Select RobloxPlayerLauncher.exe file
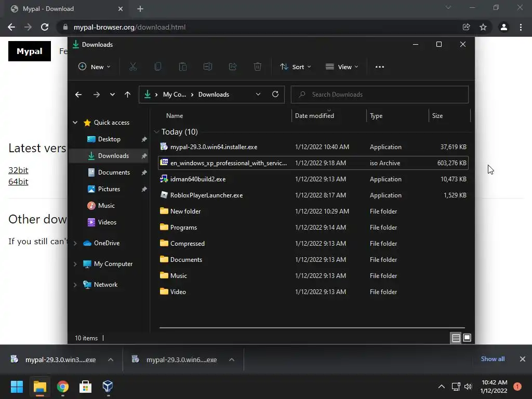 click(313, 195)
